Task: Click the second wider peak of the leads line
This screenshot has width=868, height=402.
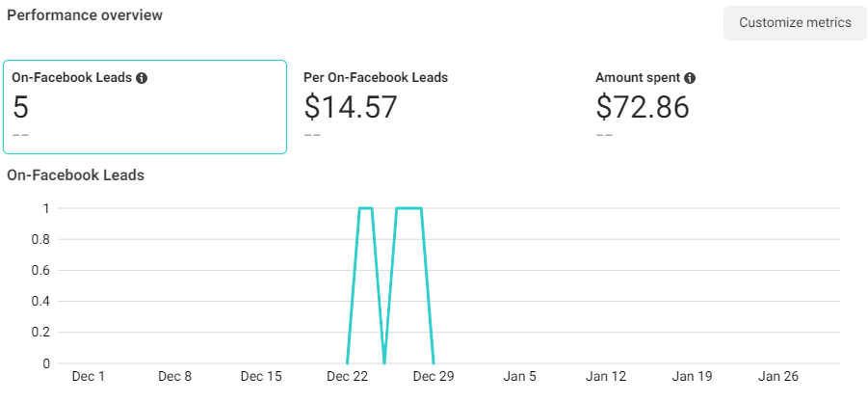Action: coord(408,208)
